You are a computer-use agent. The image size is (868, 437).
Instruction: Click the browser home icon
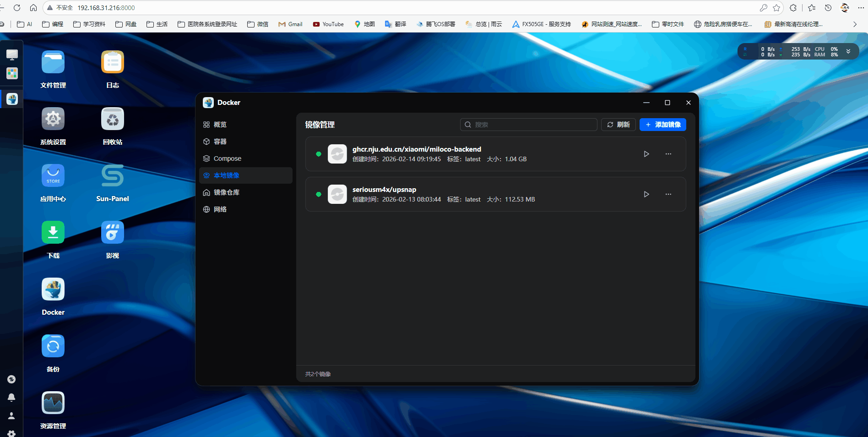pyautogui.click(x=33, y=8)
